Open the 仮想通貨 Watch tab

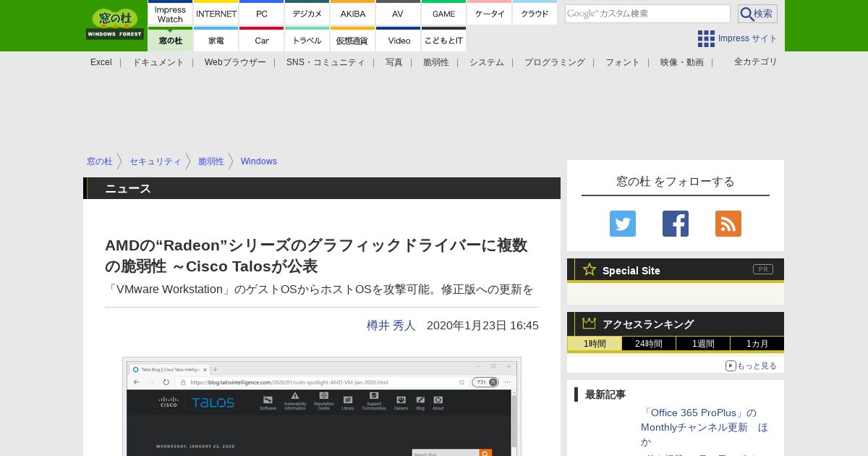click(353, 40)
